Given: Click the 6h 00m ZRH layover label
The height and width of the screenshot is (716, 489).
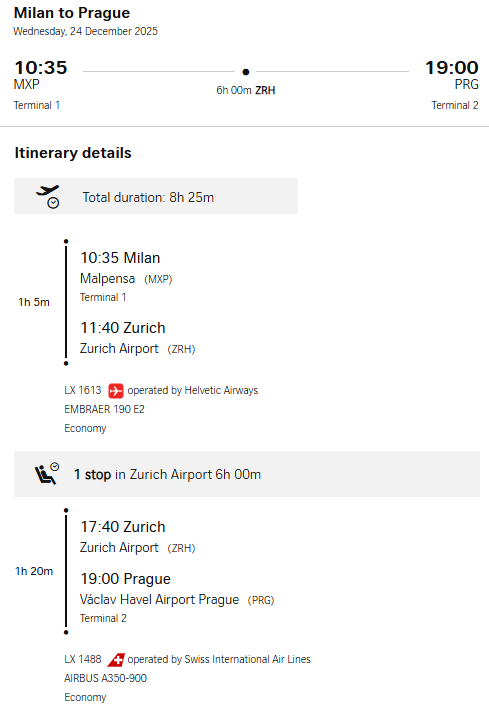Looking at the screenshot, I should [x=246, y=90].
